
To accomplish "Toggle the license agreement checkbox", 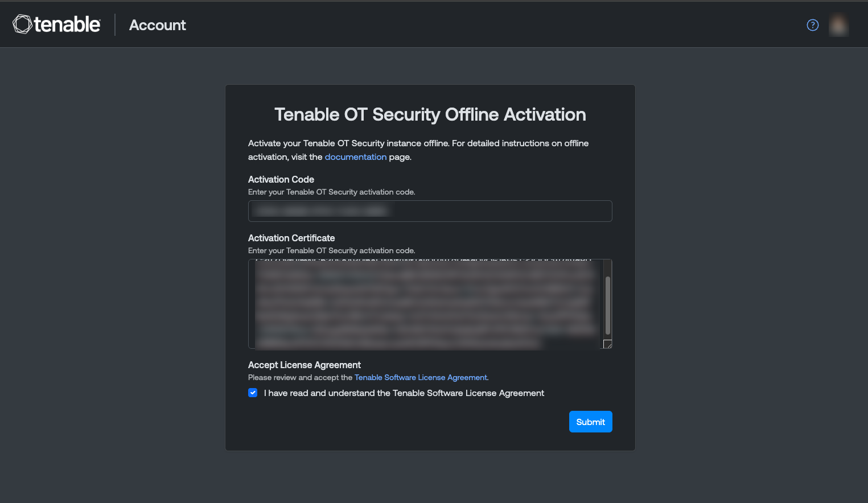I will click(253, 393).
